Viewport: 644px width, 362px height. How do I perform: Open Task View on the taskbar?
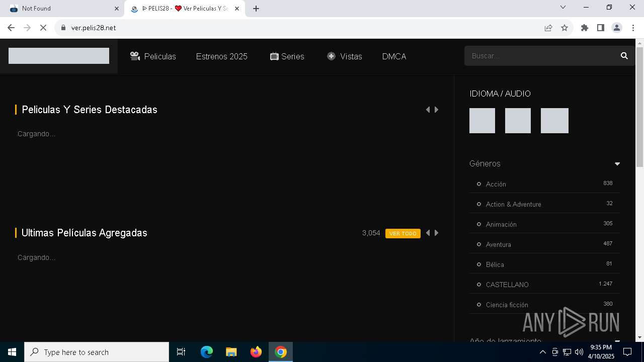(181, 352)
